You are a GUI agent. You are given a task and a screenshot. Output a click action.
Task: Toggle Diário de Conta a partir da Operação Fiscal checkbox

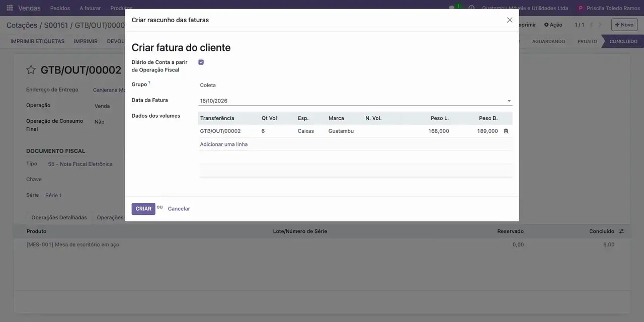point(201,62)
